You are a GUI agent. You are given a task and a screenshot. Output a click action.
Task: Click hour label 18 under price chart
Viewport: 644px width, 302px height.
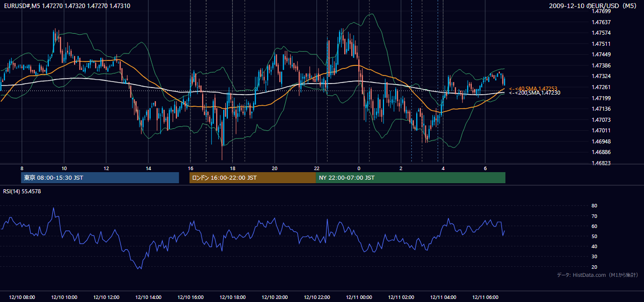point(232,168)
